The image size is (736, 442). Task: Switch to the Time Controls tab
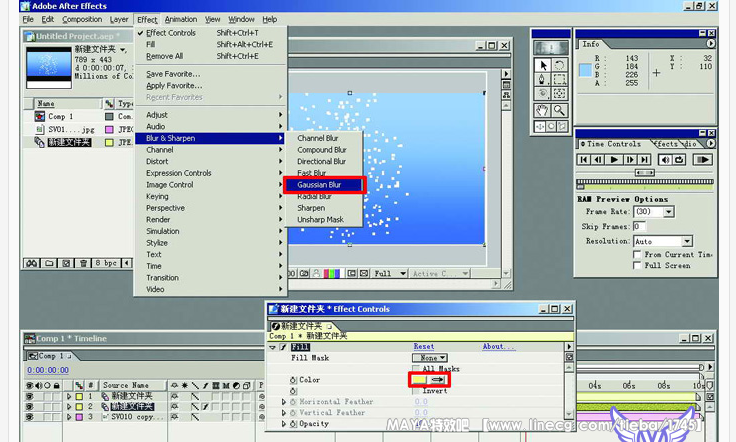click(x=613, y=144)
